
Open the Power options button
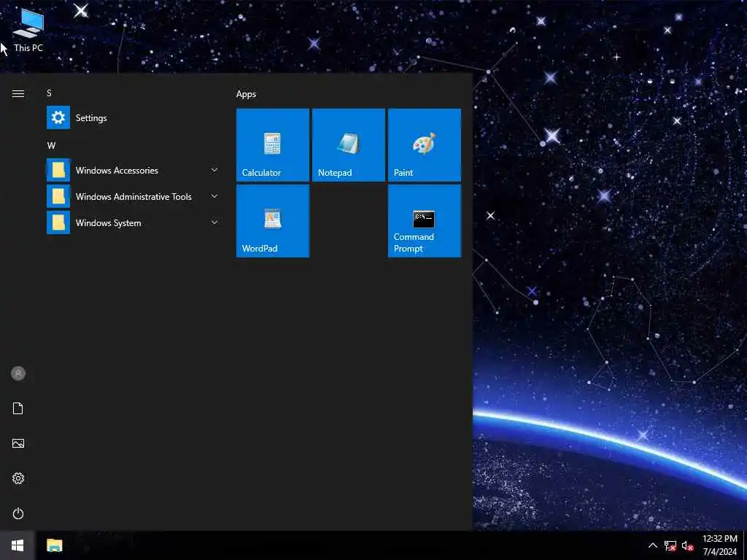pyautogui.click(x=18, y=513)
